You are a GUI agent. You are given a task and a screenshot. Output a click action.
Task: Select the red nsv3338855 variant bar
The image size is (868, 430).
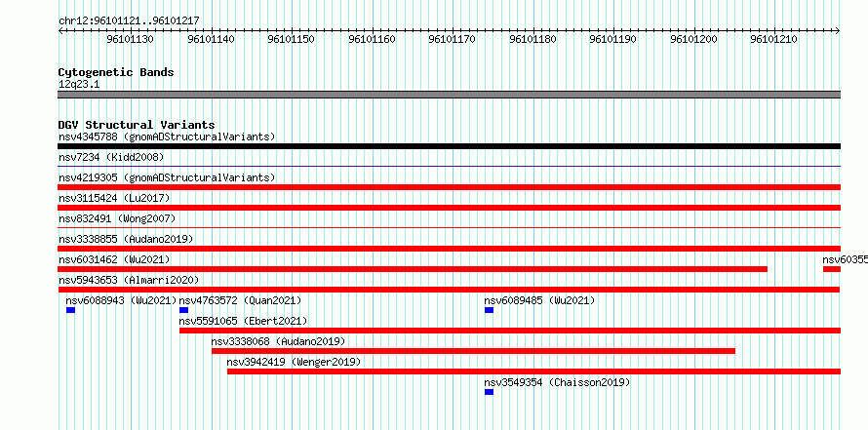point(449,249)
